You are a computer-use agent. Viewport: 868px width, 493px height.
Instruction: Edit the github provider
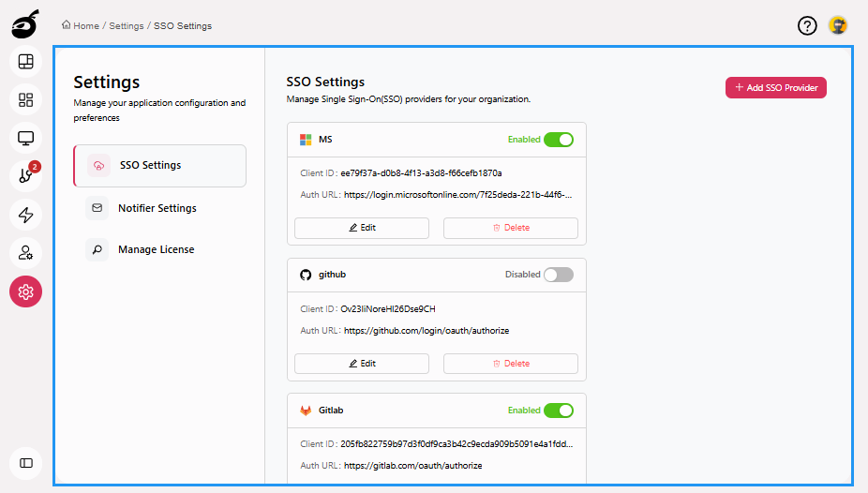pyautogui.click(x=362, y=364)
